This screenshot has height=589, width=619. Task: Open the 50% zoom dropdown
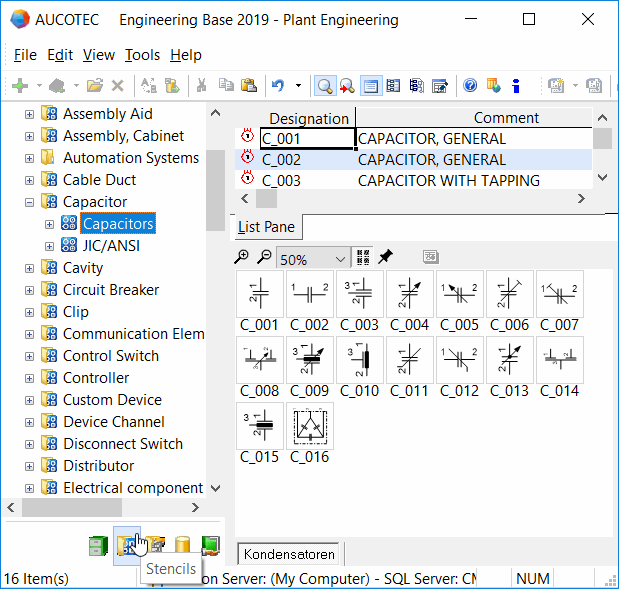point(341,258)
